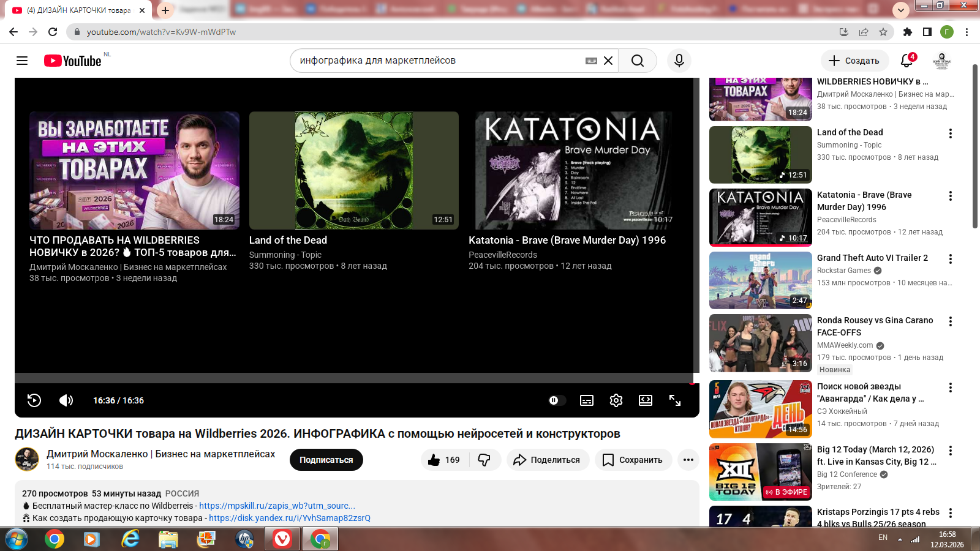Share the video via Поделиться

click(x=548, y=460)
